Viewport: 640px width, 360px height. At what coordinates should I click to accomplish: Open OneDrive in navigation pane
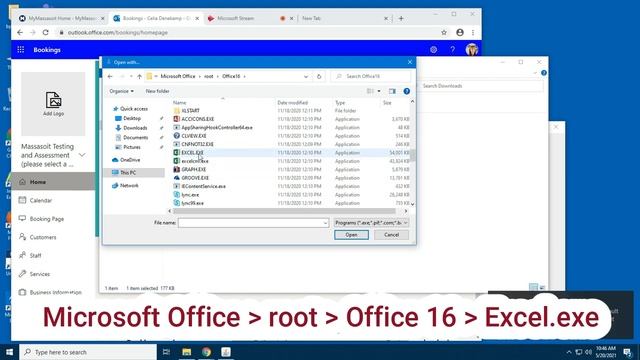click(126, 160)
